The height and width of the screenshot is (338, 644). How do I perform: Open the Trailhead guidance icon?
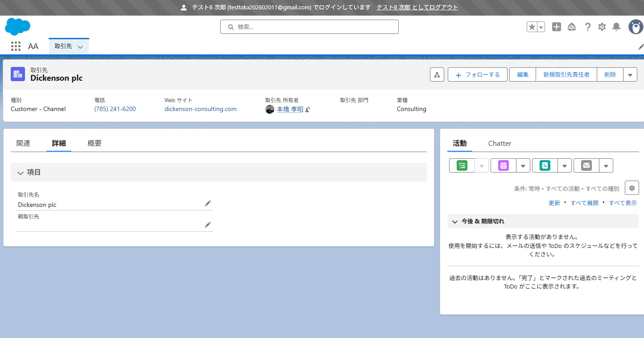click(572, 27)
